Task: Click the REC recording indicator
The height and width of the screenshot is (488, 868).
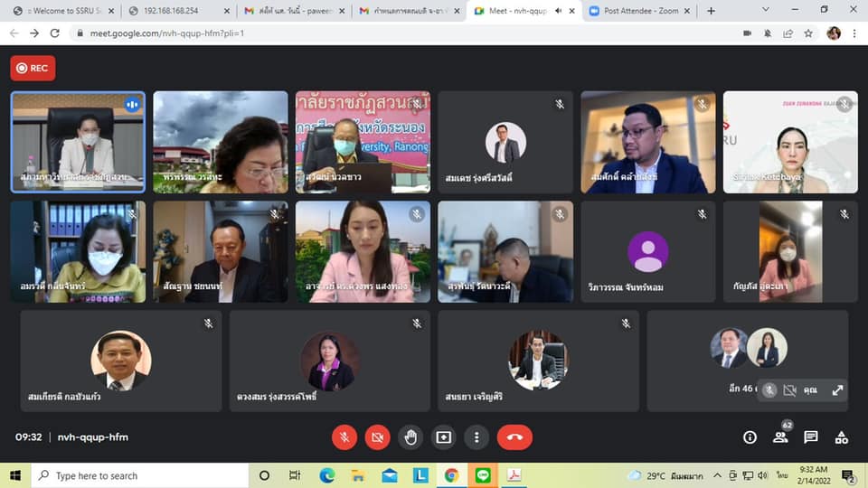Action: [33, 68]
